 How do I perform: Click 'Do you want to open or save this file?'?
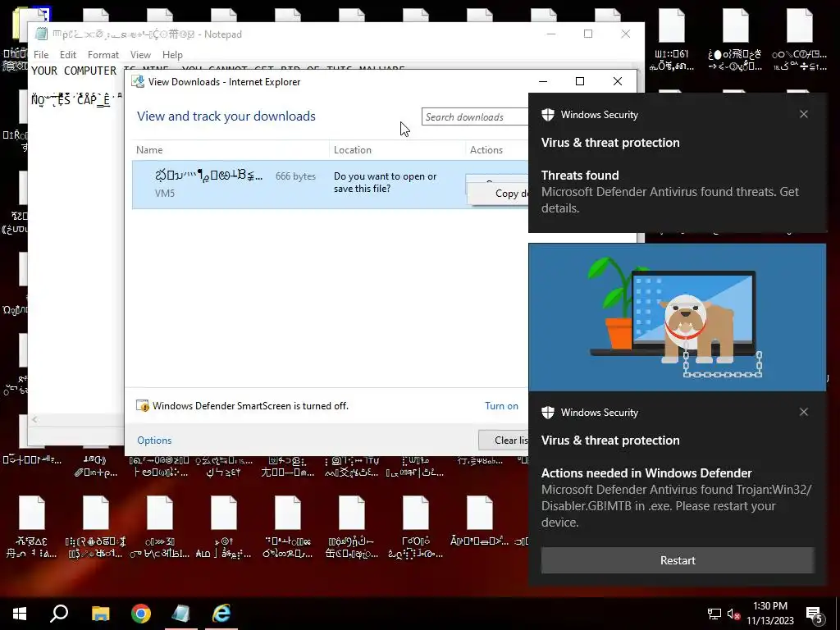(386, 182)
